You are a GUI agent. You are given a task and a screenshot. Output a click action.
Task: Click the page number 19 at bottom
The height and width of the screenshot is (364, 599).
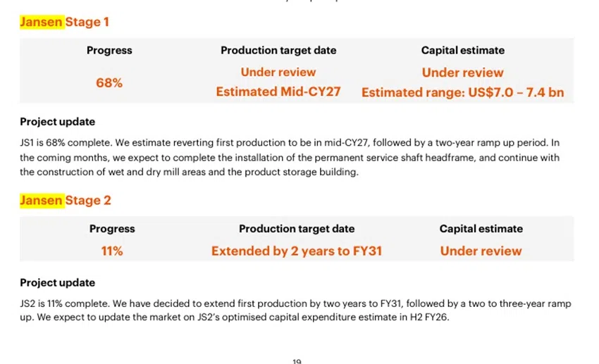coord(297,360)
